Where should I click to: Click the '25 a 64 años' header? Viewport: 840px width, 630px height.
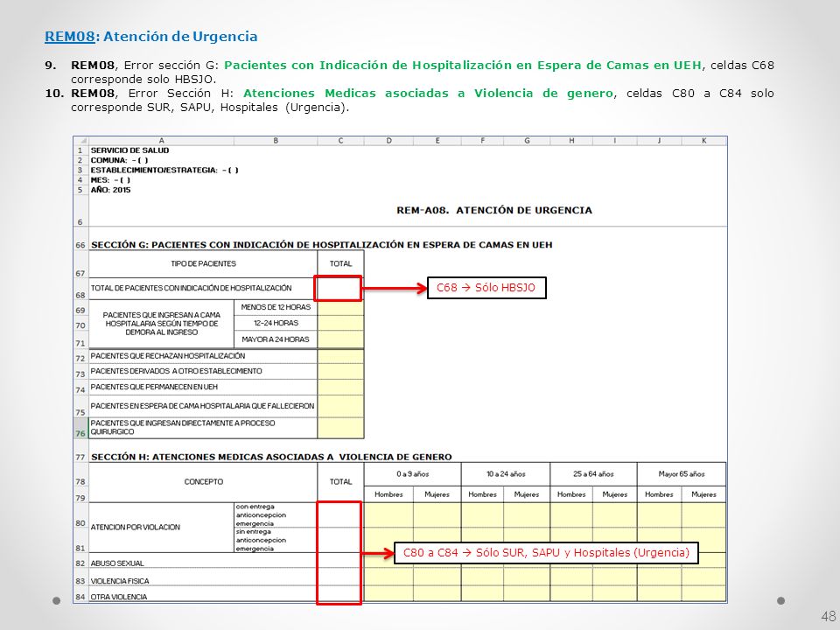[593, 474]
